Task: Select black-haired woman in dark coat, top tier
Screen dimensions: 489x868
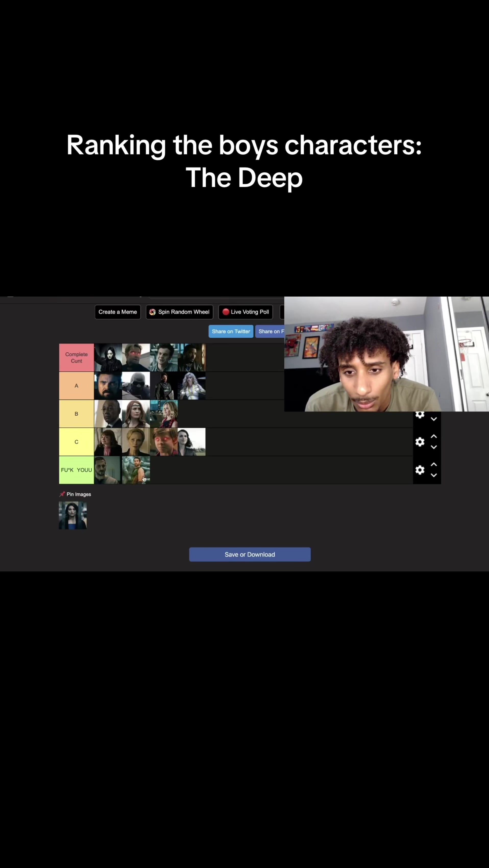Action: tap(108, 358)
